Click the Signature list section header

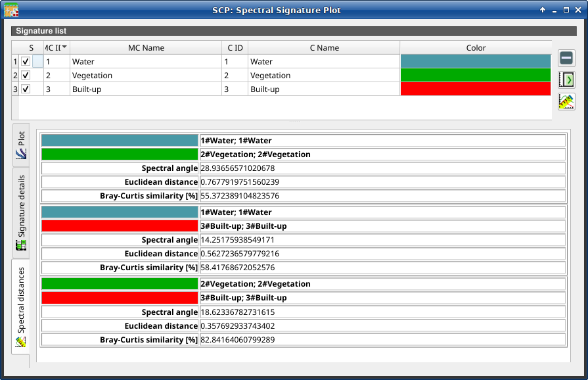coord(294,31)
